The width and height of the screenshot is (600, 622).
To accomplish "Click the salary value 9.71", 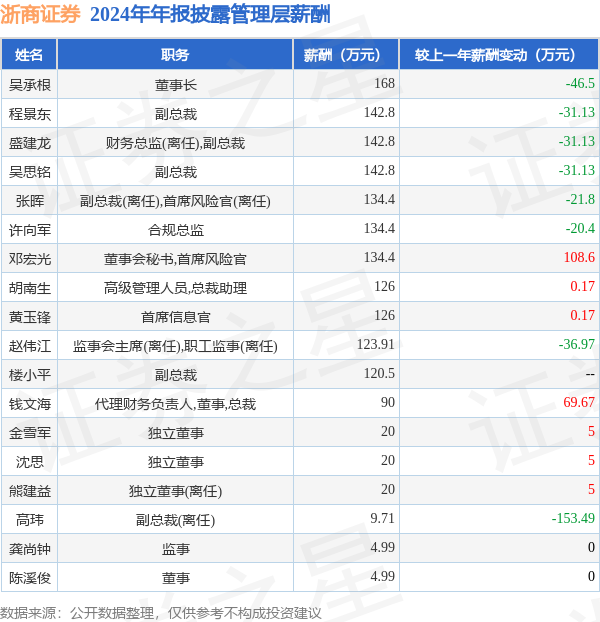I will [382, 518].
